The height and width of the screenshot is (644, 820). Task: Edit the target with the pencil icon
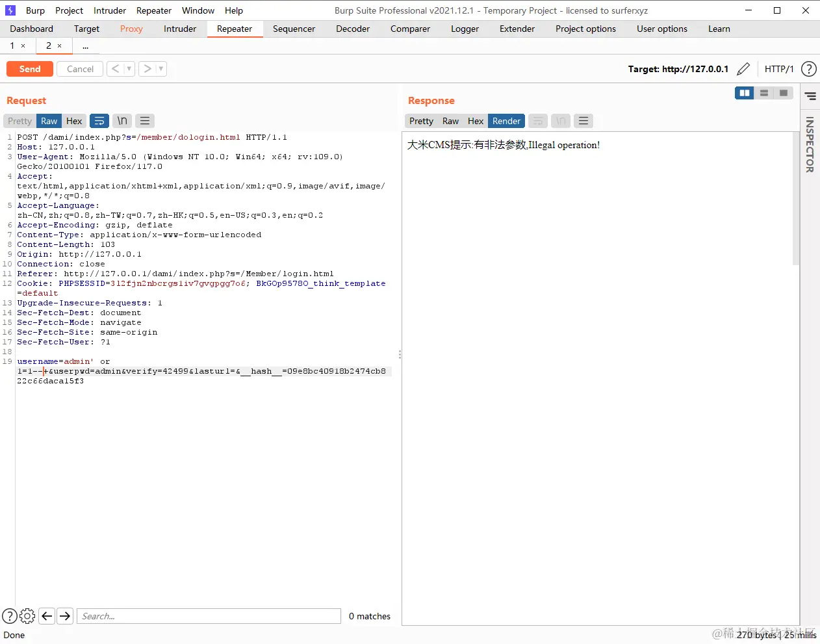[743, 69]
